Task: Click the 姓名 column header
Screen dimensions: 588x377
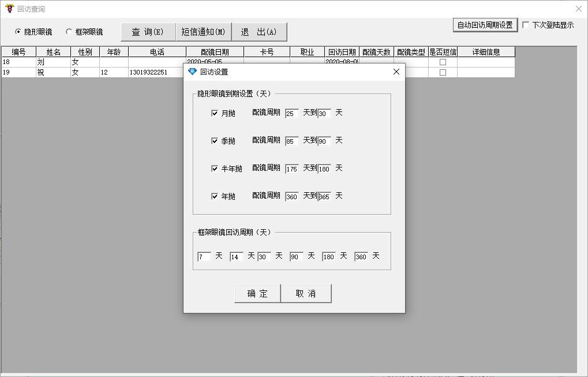Action: 53,52
